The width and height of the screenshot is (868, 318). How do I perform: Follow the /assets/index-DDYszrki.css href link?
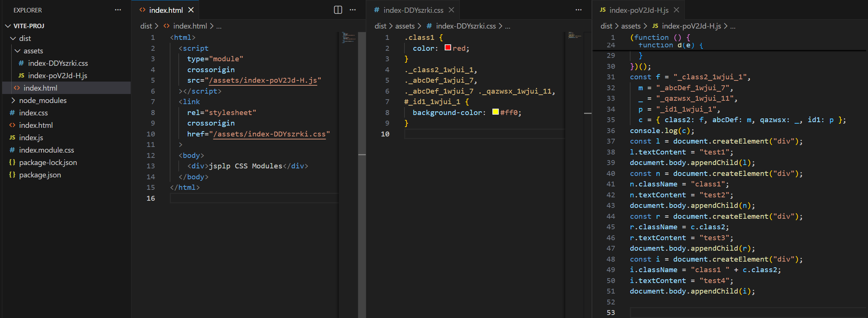pyautogui.click(x=269, y=134)
